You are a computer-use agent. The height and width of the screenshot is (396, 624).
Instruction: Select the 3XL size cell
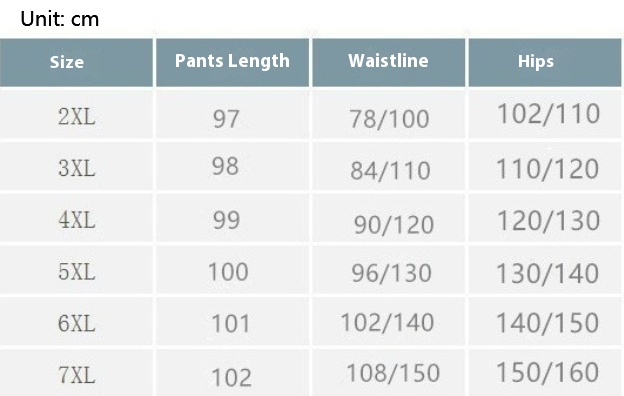(x=76, y=166)
